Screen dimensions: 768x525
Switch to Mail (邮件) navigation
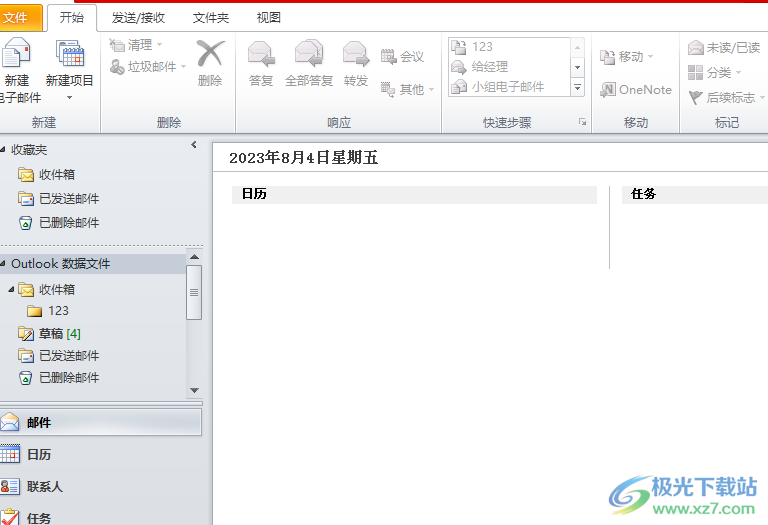coord(100,422)
